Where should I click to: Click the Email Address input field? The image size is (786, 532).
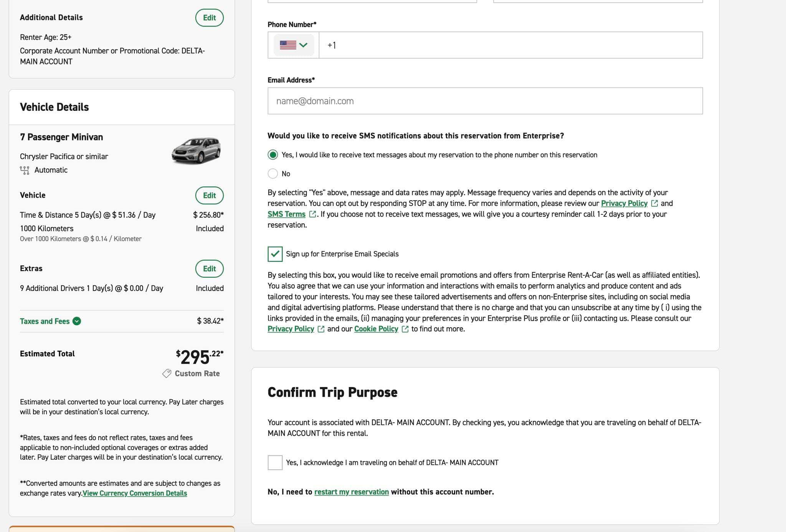[485, 101]
